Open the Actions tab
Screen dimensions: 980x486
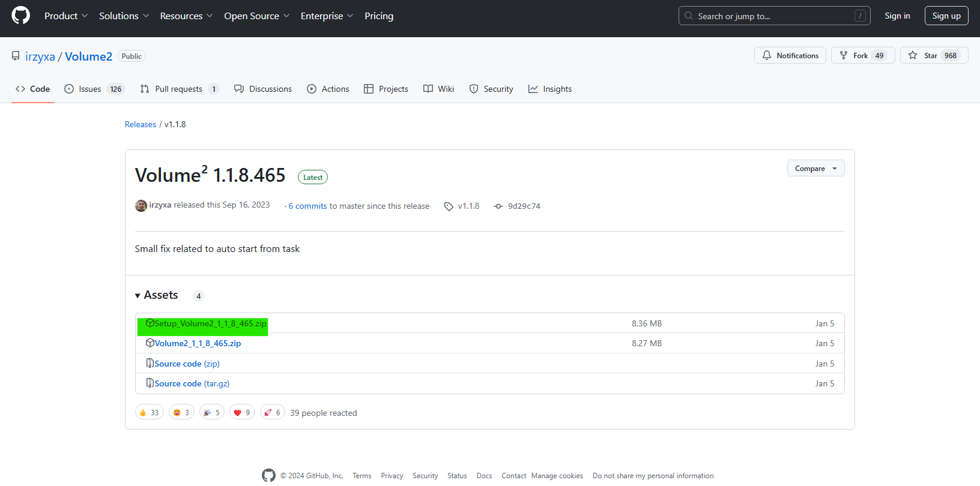pos(328,89)
